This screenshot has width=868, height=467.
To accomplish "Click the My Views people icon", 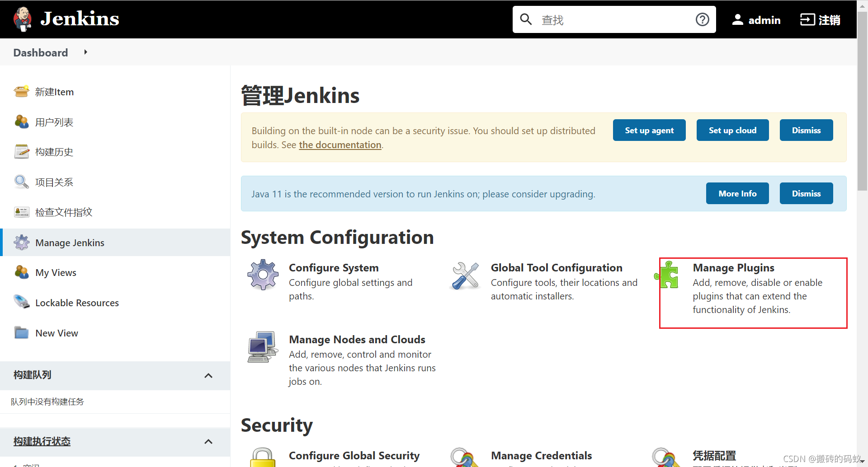I will 21,272.
